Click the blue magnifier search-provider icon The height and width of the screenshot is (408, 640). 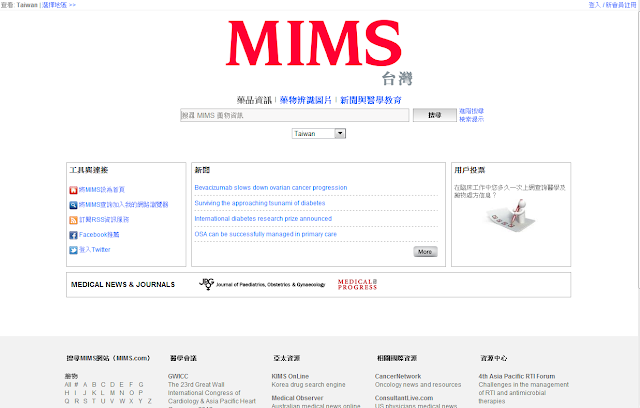click(73, 205)
